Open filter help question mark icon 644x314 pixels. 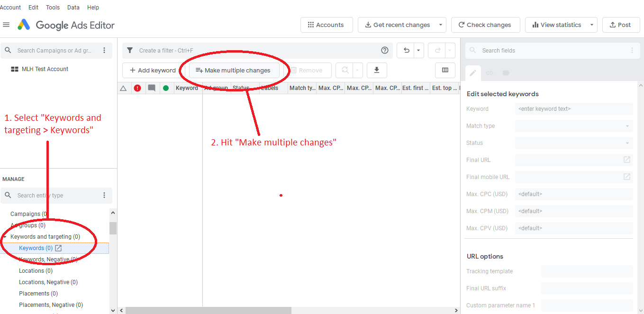(x=385, y=51)
